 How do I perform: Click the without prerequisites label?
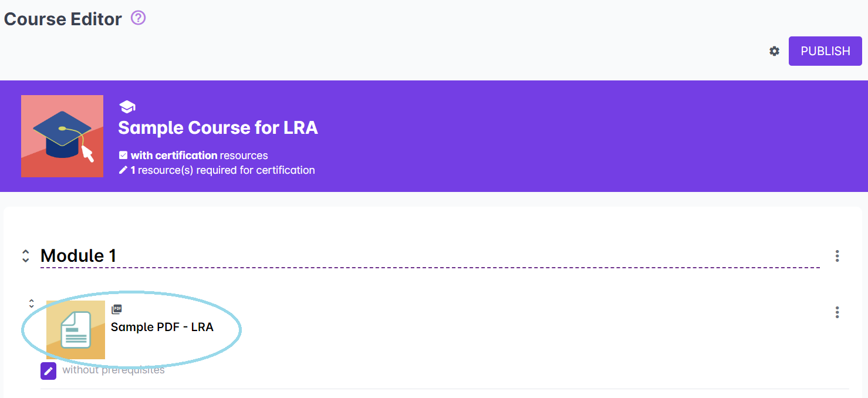tap(113, 370)
